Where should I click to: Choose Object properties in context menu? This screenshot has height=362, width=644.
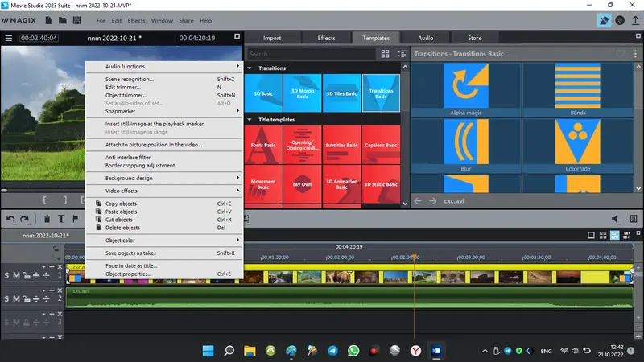pyautogui.click(x=164, y=274)
